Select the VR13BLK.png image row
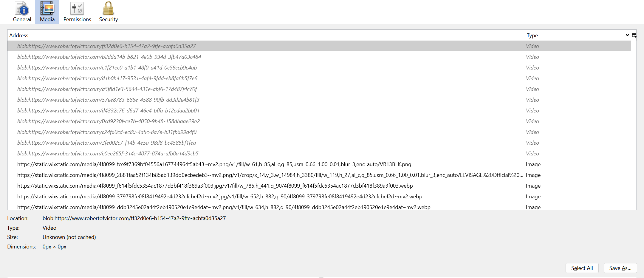Image resolution: width=644 pixels, height=278 pixels. [214, 164]
